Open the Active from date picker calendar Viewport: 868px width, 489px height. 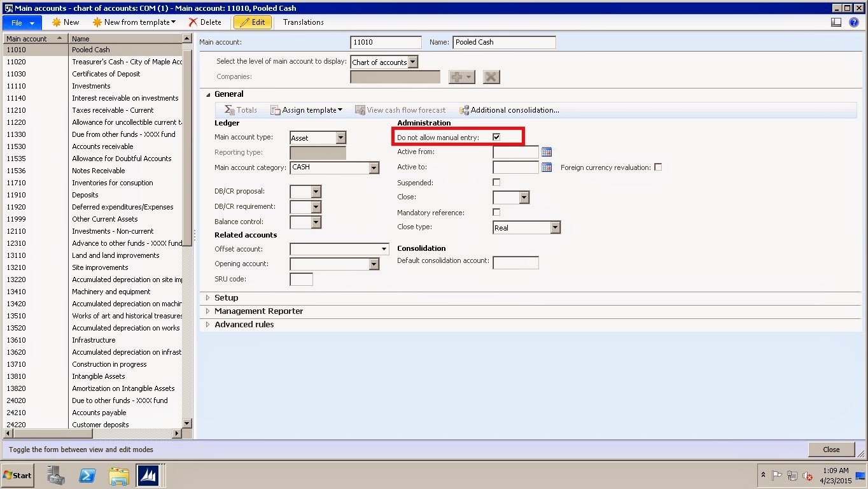(x=546, y=152)
